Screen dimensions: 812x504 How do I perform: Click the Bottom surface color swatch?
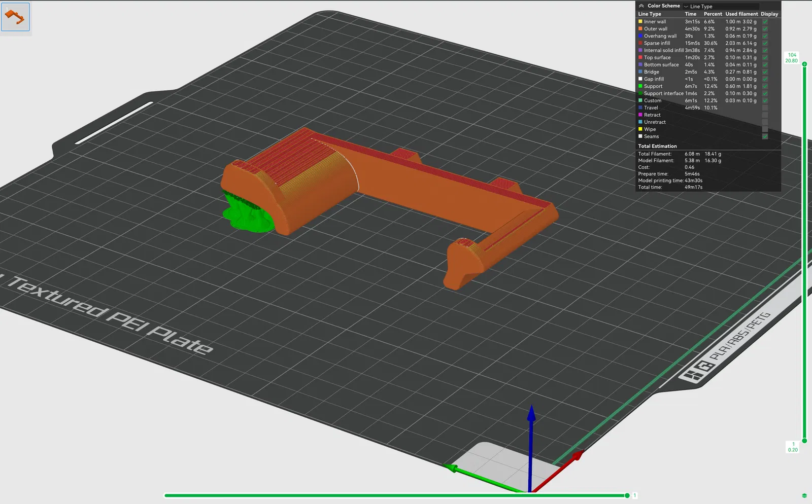[x=640, y=64]
